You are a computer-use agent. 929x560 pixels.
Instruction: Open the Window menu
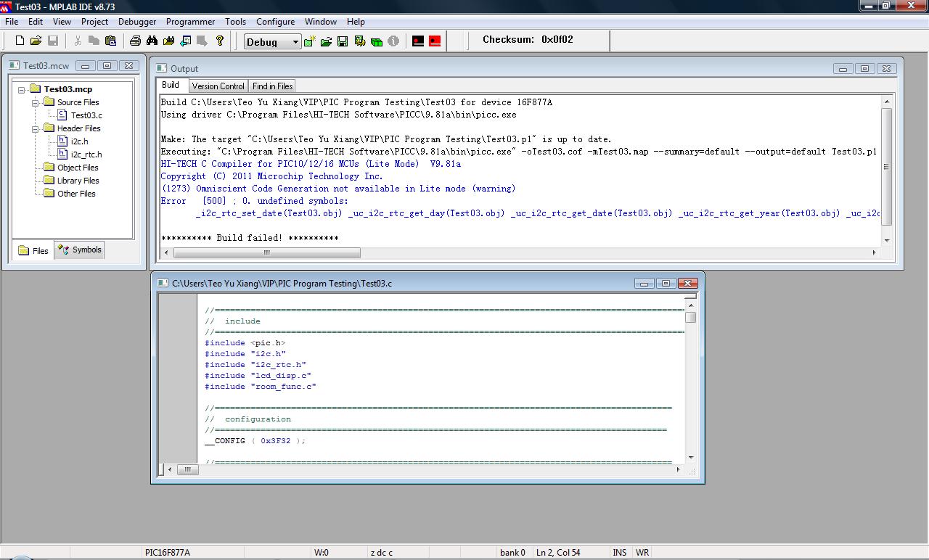pyautogui.click(x=320, y=22)
